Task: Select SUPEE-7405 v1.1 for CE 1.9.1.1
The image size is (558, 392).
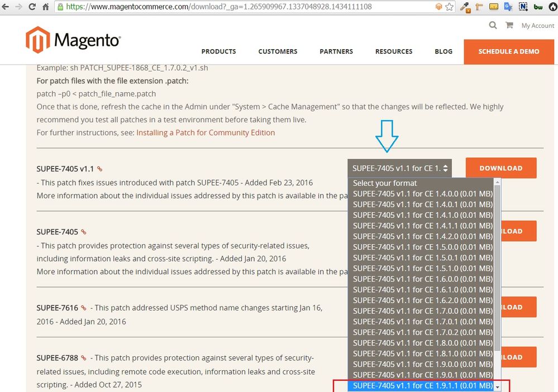Action: [421, 386]
